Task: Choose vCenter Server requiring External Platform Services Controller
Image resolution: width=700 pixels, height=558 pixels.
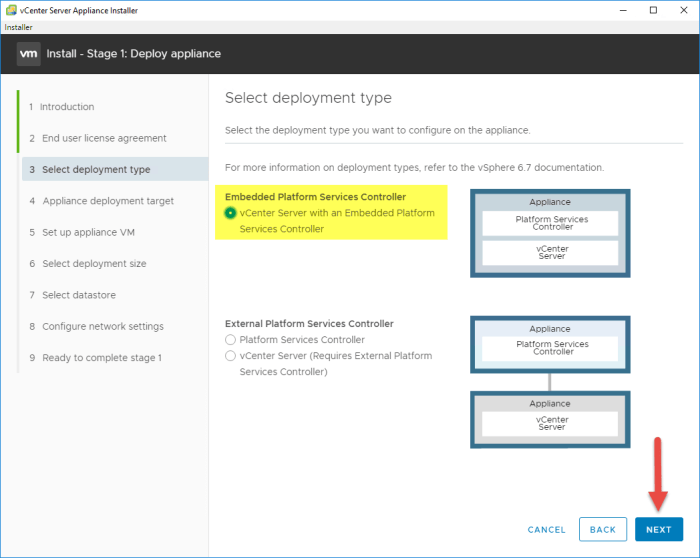Action: pos(230,356)
